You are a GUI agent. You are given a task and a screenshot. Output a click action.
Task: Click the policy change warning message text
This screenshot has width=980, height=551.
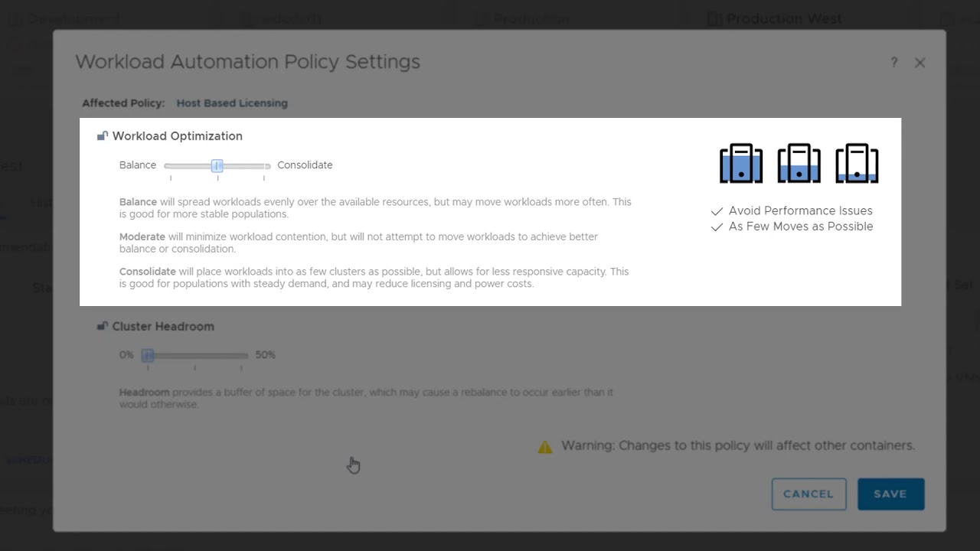tap(738, 445)
